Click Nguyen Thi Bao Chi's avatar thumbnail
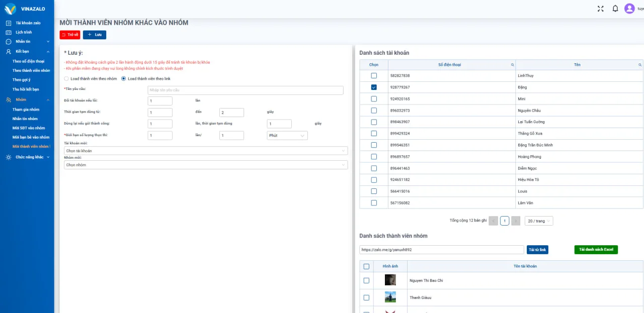The image size is (644, 313). (390, 280)
